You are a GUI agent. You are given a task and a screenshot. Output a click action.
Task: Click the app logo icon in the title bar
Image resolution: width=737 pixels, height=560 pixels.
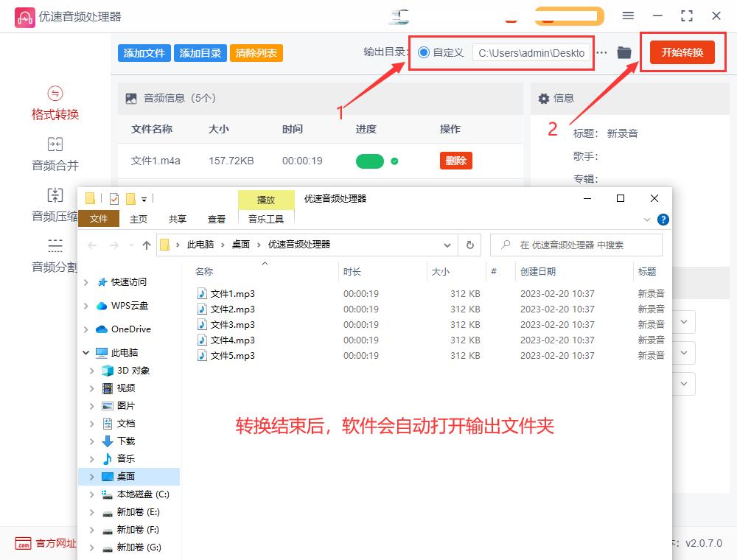[x=24, y=16]
